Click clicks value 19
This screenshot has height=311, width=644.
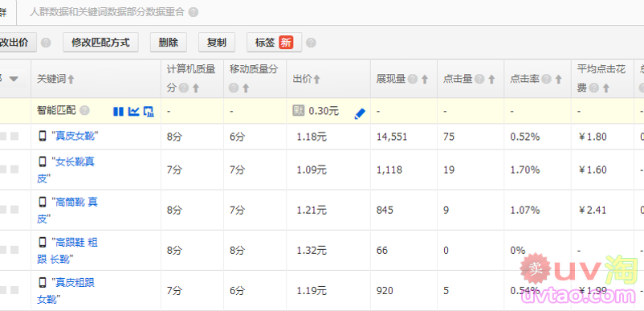[x=449, y=170]
